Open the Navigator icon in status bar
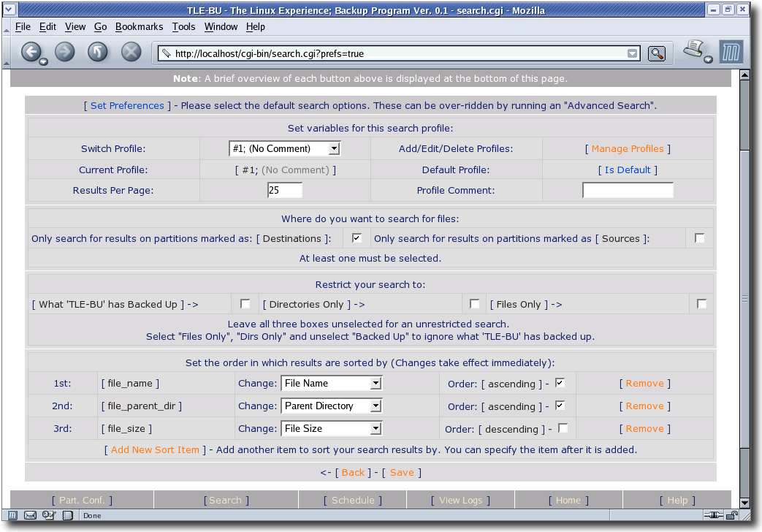762x532 pixels. [x=12, y=515]
